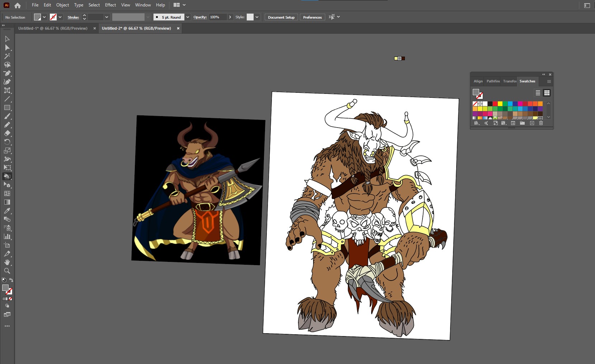This screenshot has height=364, width=595.
Task: Open the Swatches panel hamburger menu
Action: [549, 81]
